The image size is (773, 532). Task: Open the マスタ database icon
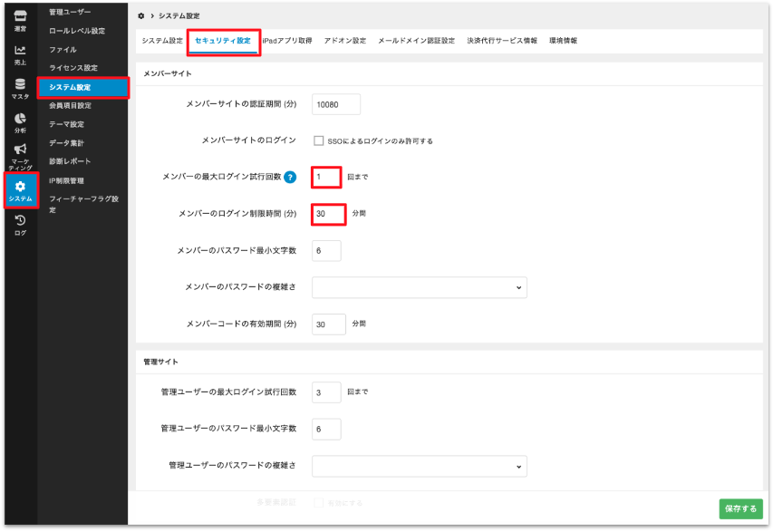pos(20,89)
